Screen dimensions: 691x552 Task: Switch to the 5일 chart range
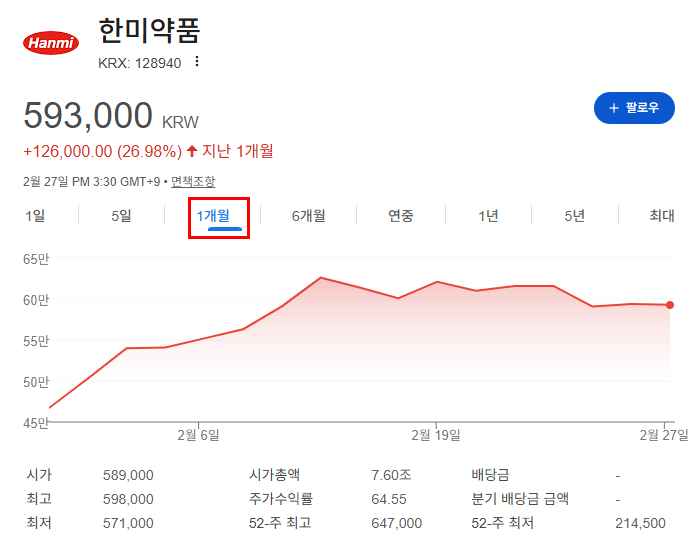121,215
